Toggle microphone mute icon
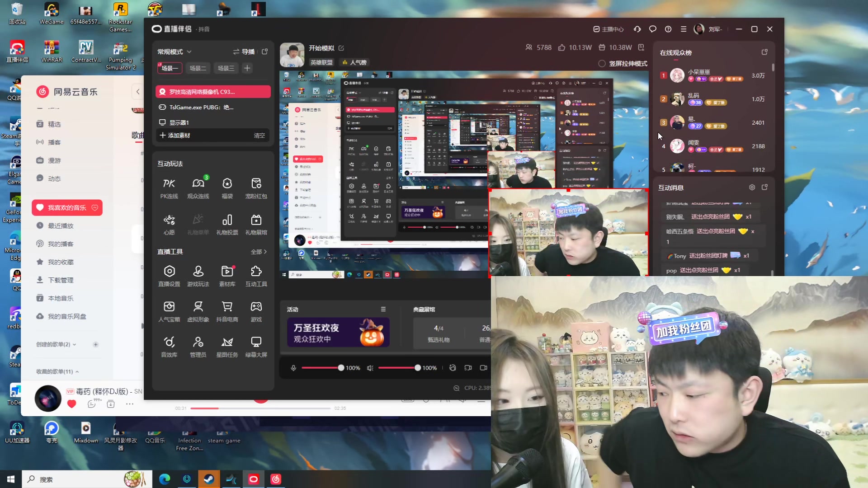 tap(293, 368)
